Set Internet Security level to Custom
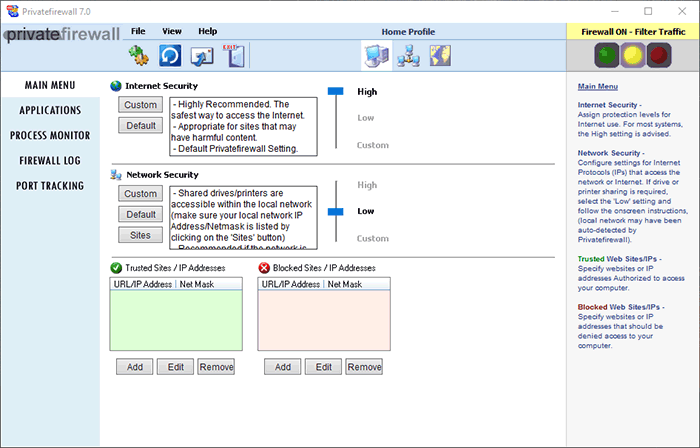Viewport: 700px width, 448px height. click(373, 145)
